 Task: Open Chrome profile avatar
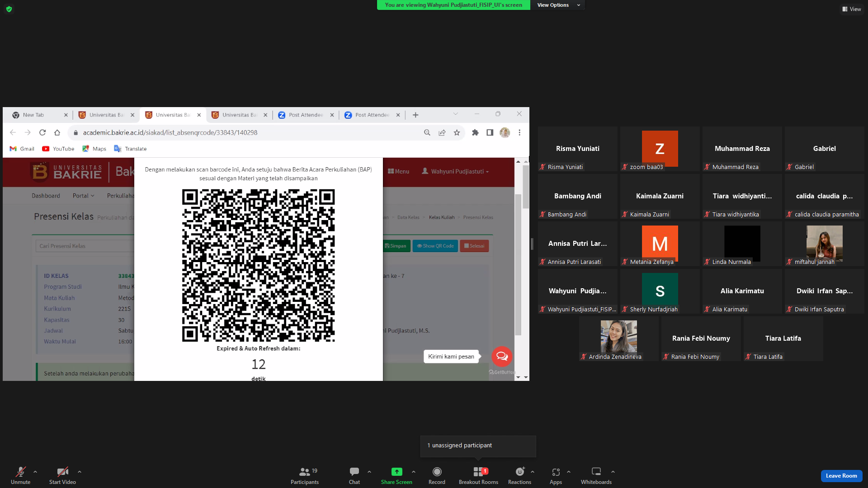click(x=505, y=132)
